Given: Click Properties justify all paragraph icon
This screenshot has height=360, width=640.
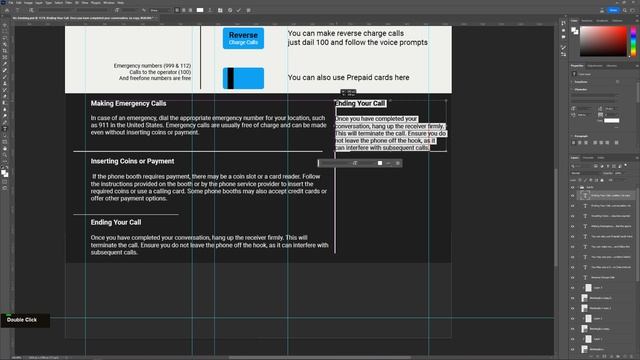Looking at the screenshot, I should [x=616, y=143].
